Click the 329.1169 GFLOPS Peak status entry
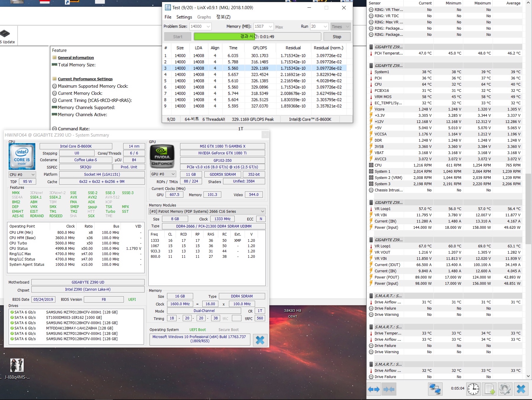Screen dimensions: 532x400 (x=253, y=119)
